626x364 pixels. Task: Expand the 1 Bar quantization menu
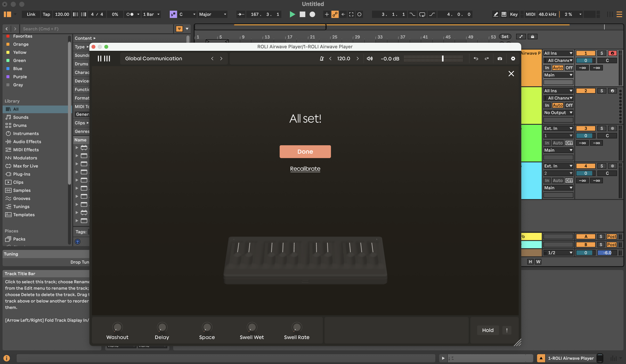(151, 14)
